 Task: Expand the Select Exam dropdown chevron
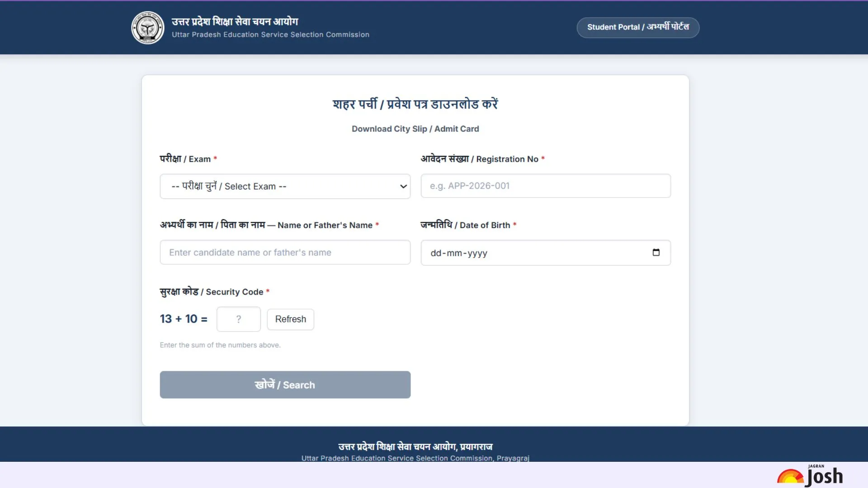tap(403, 186)
